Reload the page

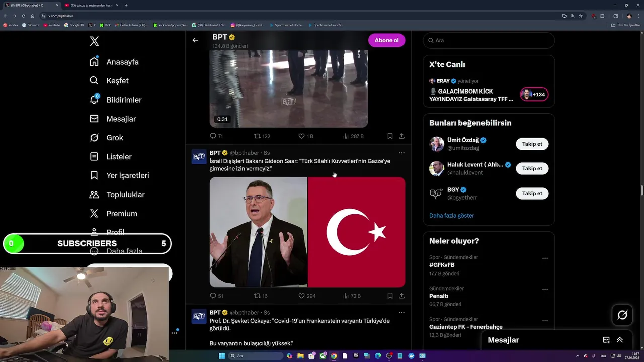tap(23, 16)
